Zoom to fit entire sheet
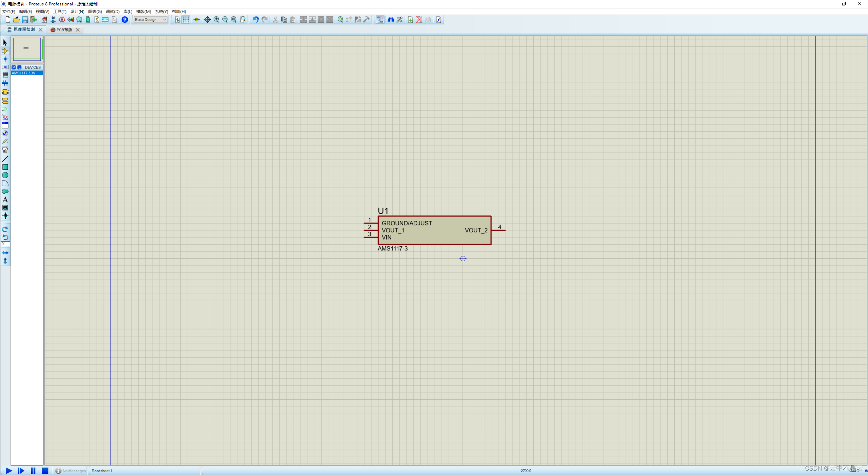The height and width of the screenshot is (475, 868). click(234, 20)
